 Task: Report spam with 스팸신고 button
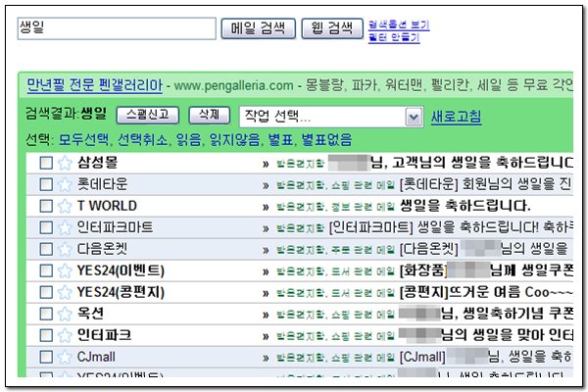click(148, 115)
